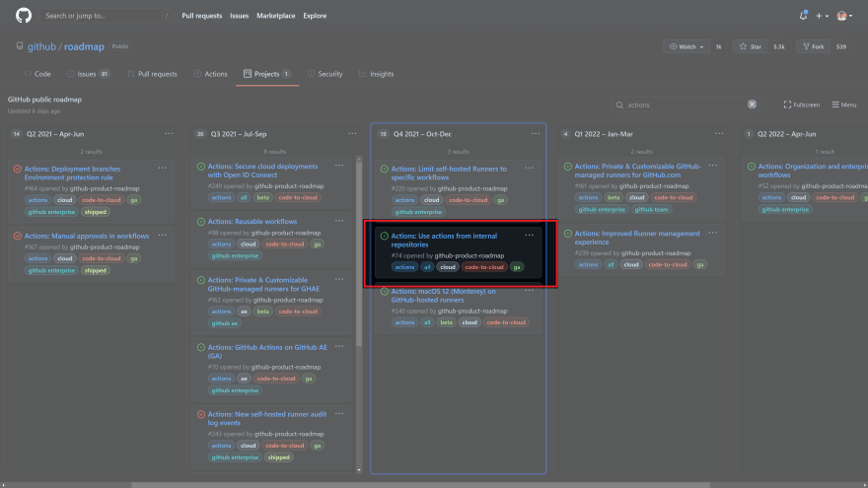The height and width of the screenshot is (488, 868).
Task: Click Pull requests in top navigation
Action: click(x=201, y=16)
